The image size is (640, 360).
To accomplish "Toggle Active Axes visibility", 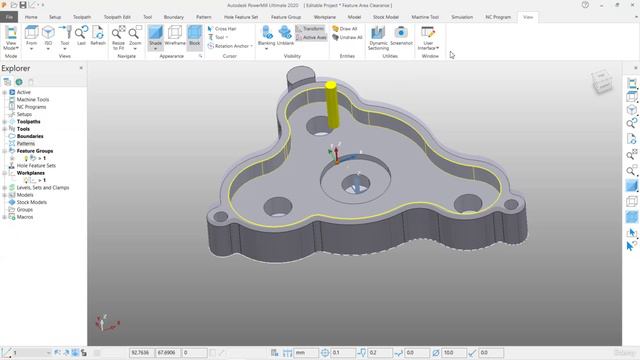I will 311,37.
